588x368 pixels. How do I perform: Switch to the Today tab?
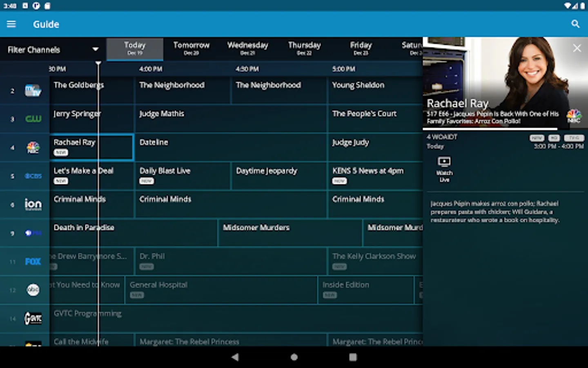pyautogui.click(x=135, y=49)
